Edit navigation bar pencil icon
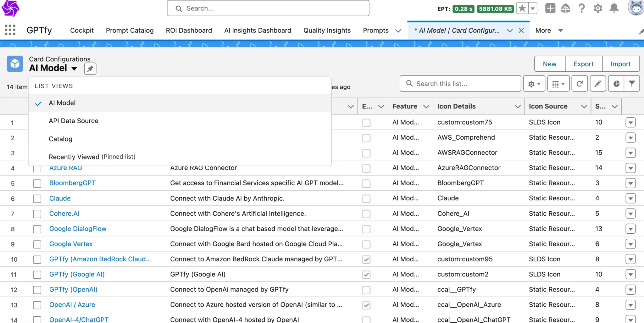Image resolution: width=644 pixels, height=323 pixels. [641, 32]
